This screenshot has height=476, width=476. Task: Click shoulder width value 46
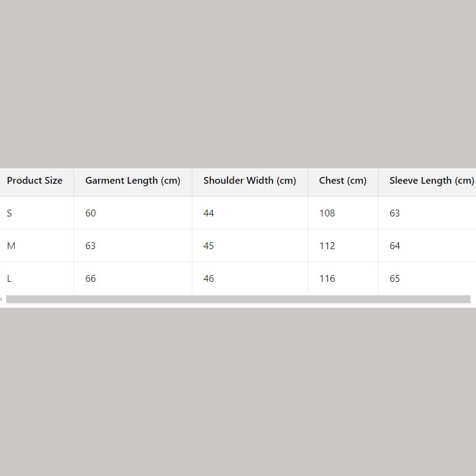pos(208,279)
